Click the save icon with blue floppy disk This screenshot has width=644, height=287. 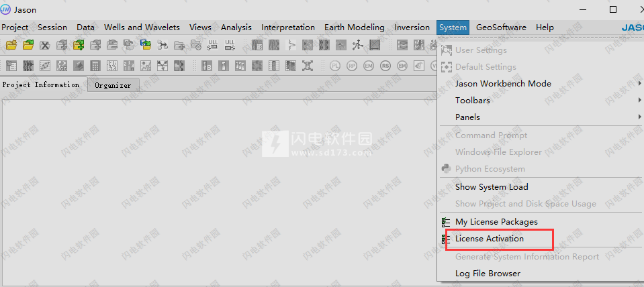pos(146,45)
